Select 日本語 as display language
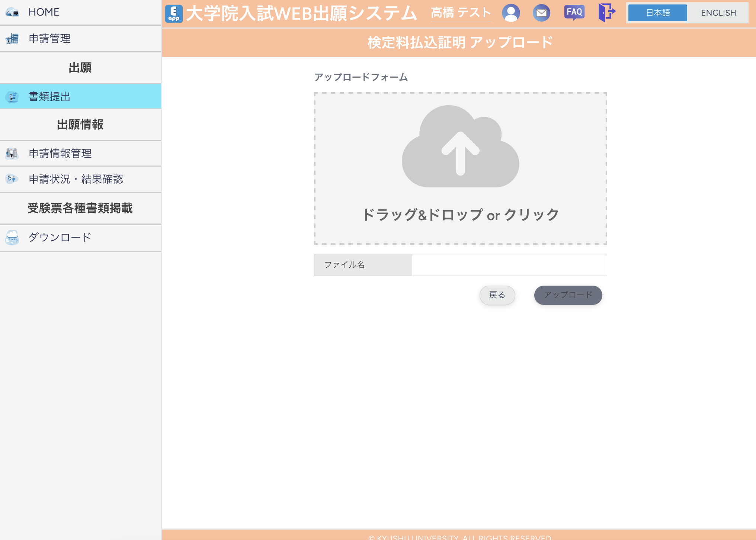The width and height of the screenshot is (756, 540). coord(657,13)
